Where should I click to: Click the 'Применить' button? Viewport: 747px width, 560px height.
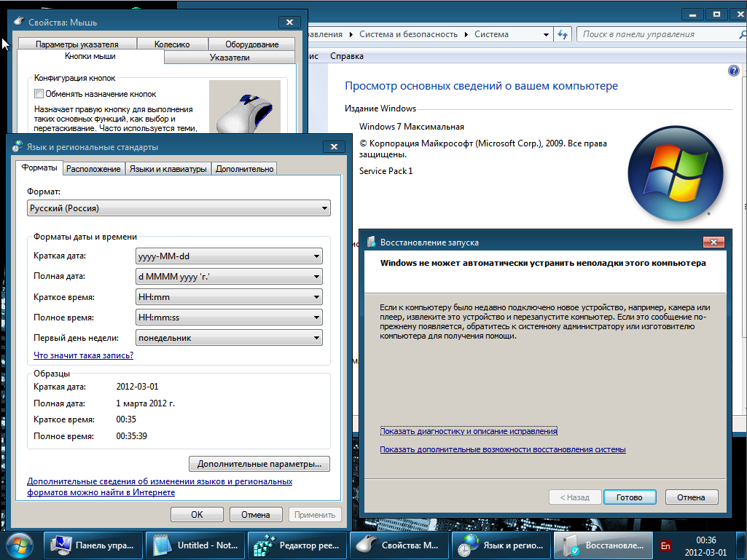pyautogui.click(x=315, y=515)
